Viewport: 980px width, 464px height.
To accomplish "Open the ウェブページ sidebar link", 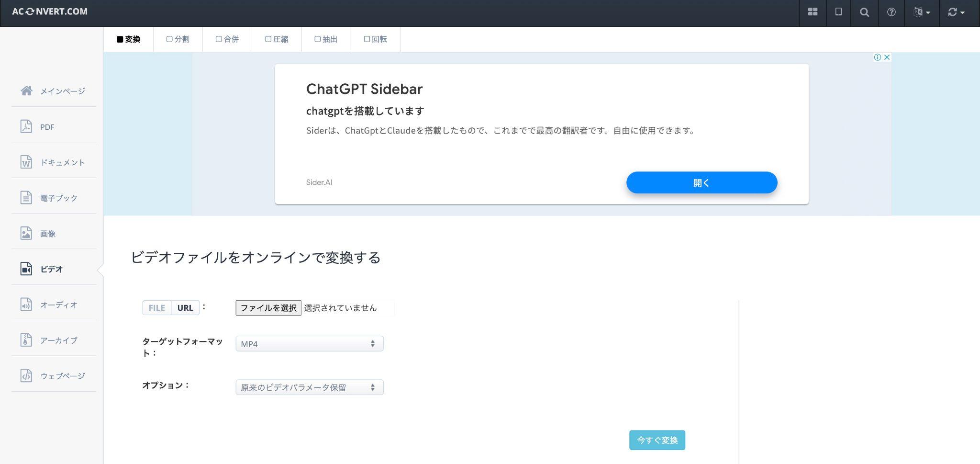I will coord(63,376).
